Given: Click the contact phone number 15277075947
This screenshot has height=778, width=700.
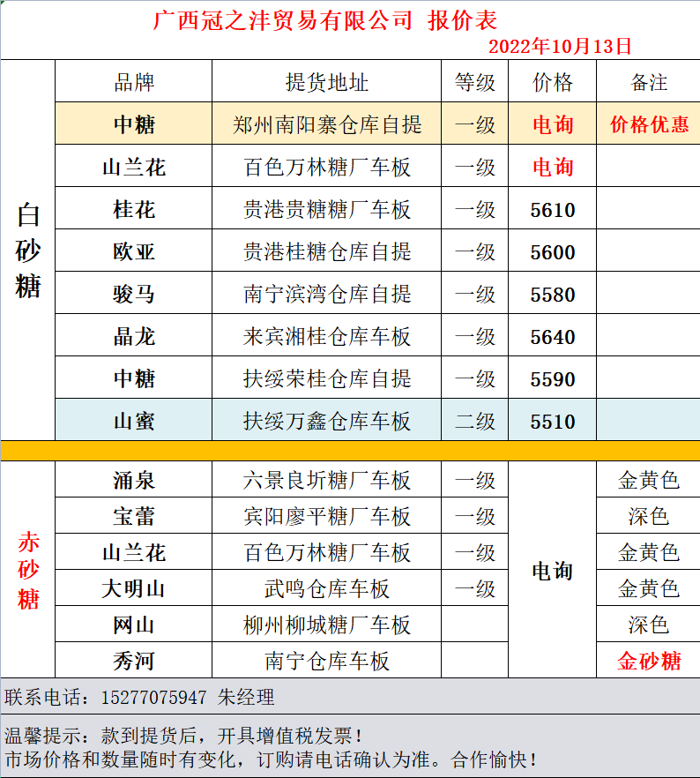Looking at the screenshot, I should pyautogui.click(x=154, y=698).
